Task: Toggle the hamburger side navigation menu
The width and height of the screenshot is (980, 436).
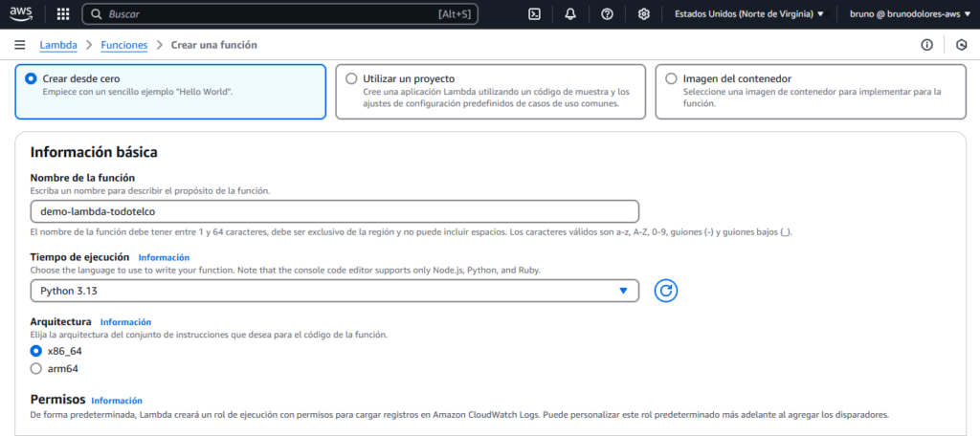Action: click(20, 45)
